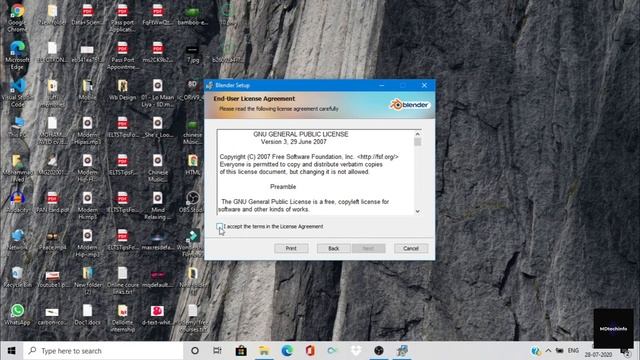Select the WhatsApp desktop shortcut
The width and height of the screenshot is (640, 360).
click(17, 314)
